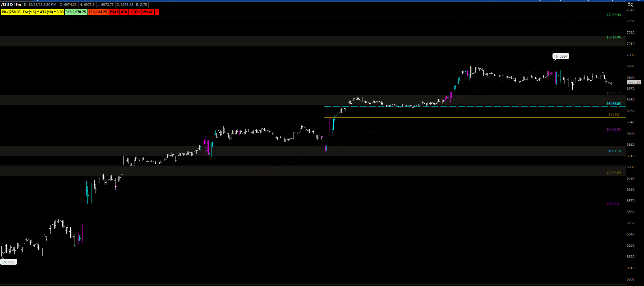644x286 pixels.
Task: Click the /ES 5 D 15m symbol label
Action: click(x=11, y=5)
